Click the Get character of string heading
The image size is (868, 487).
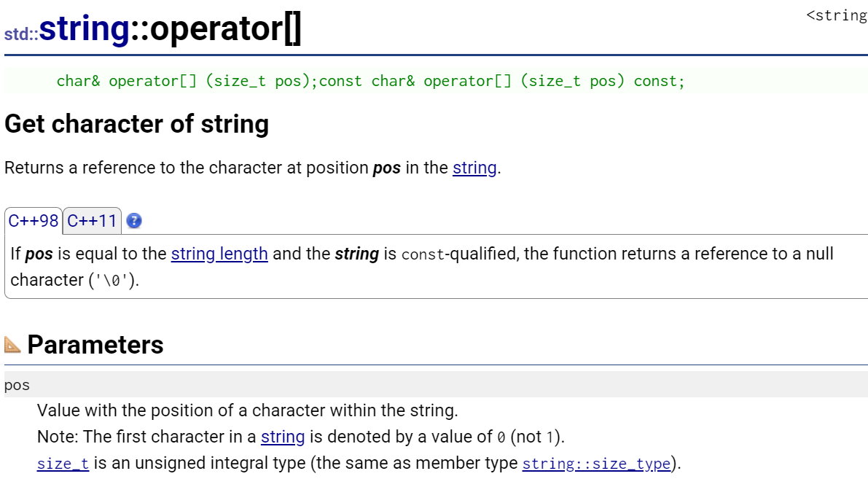pos(137,123)
